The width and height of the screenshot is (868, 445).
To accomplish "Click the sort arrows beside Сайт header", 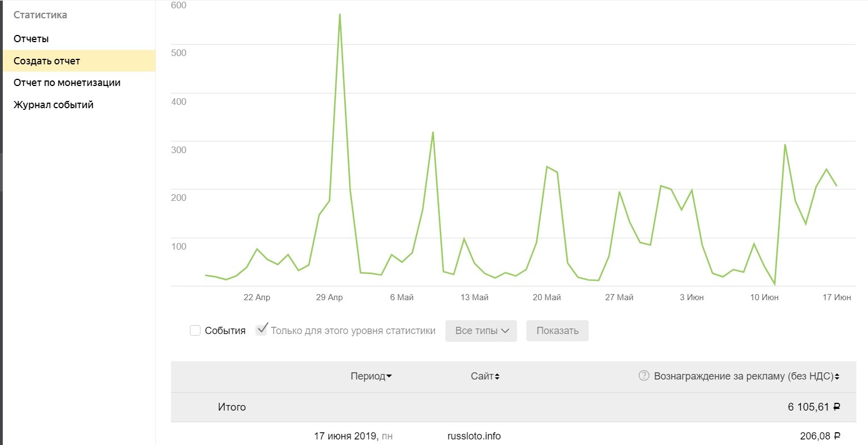I will click(497, 377).
